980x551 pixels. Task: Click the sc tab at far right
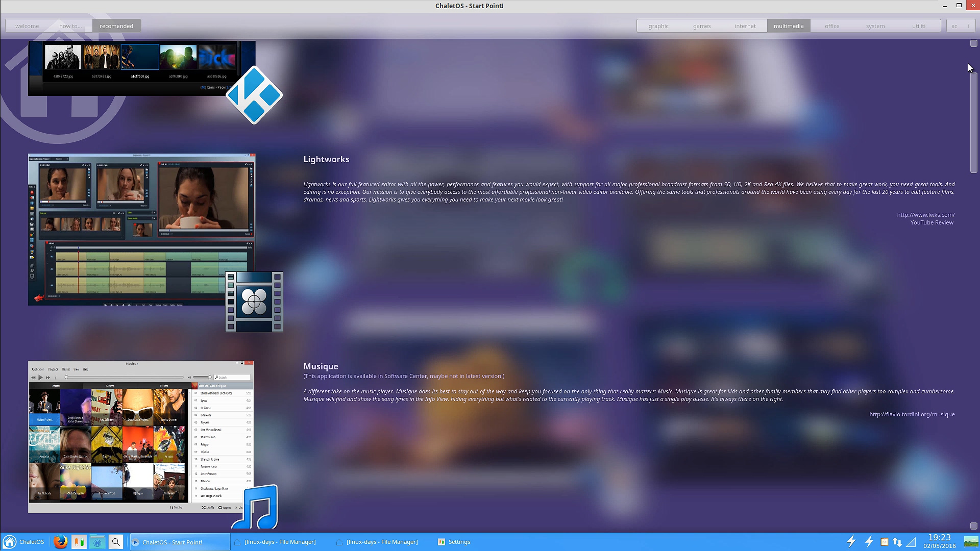[x=954, y=26]
